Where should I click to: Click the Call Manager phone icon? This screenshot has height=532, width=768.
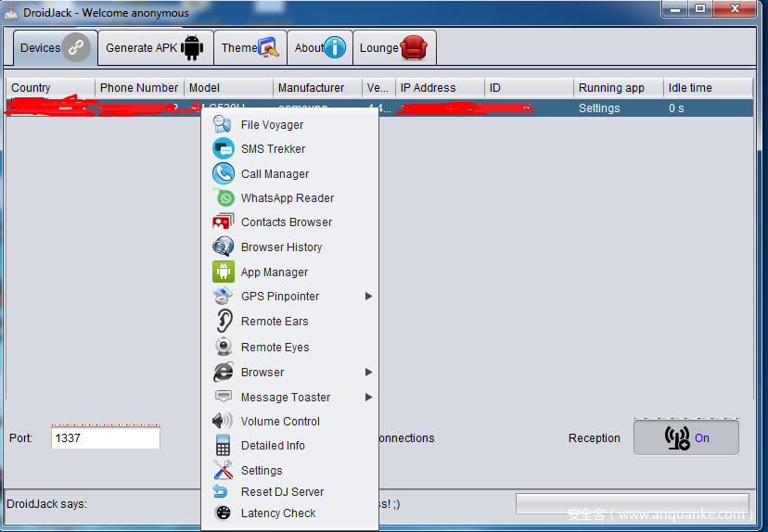[x=224, y=173]
